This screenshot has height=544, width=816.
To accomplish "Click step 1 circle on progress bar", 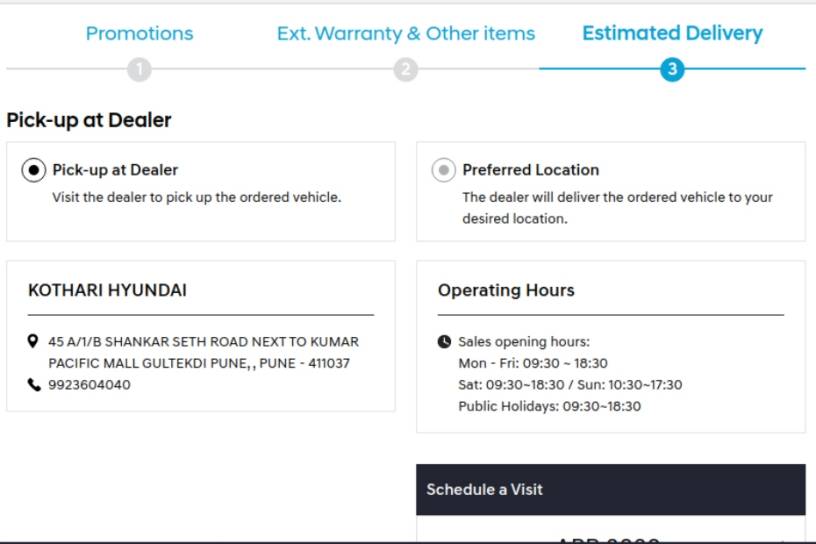I will click(139, 69).
